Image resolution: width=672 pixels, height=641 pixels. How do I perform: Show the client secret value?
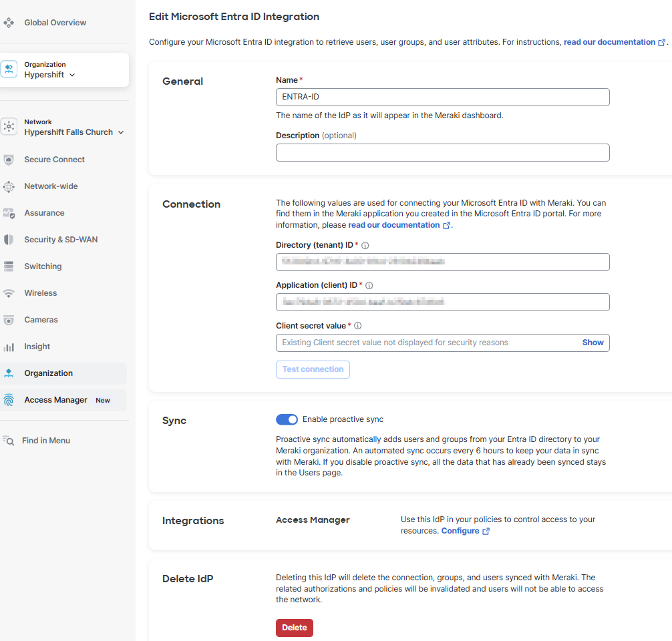[593, 343]
